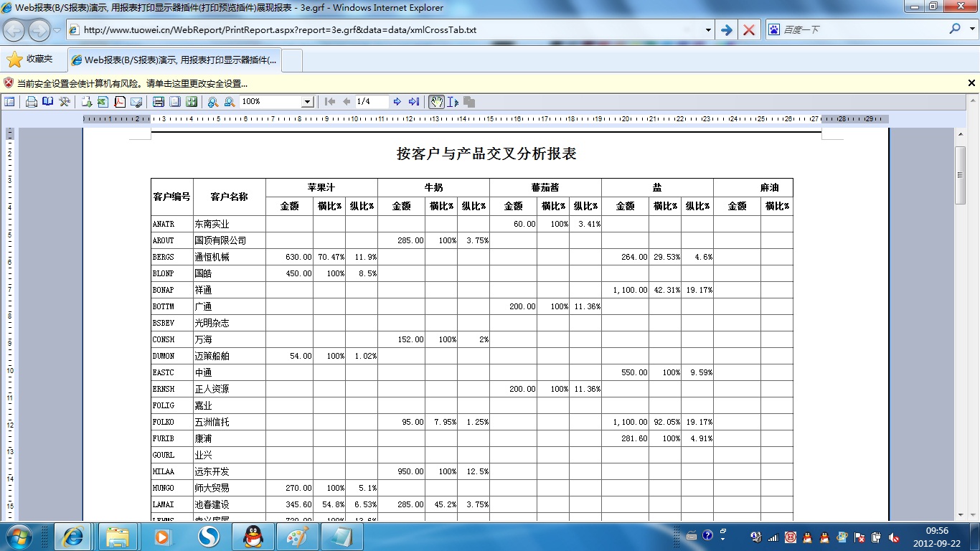Click the page setup tools icon
Image resolution: width=980 pixels, height=551 pixels.
click(x=65, y=102)
